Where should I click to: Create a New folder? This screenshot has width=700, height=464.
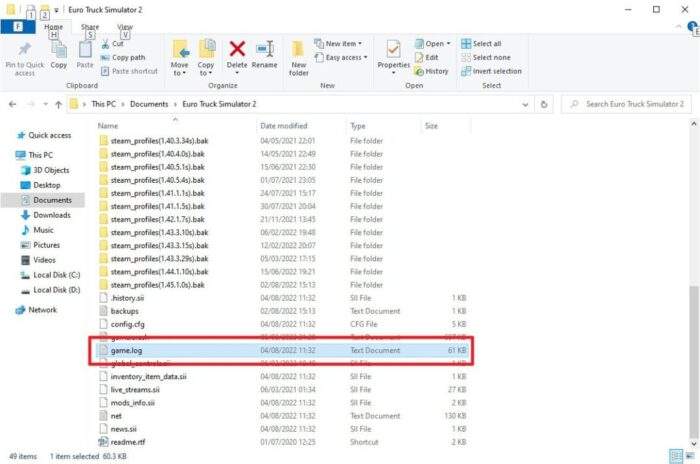pos(298,58)
